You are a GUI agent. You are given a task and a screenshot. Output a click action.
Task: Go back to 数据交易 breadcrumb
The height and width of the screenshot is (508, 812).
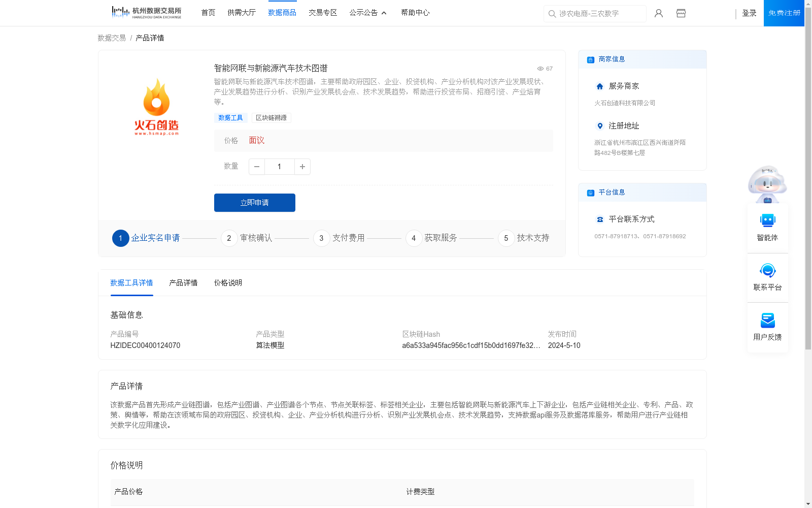click(112, 38)
